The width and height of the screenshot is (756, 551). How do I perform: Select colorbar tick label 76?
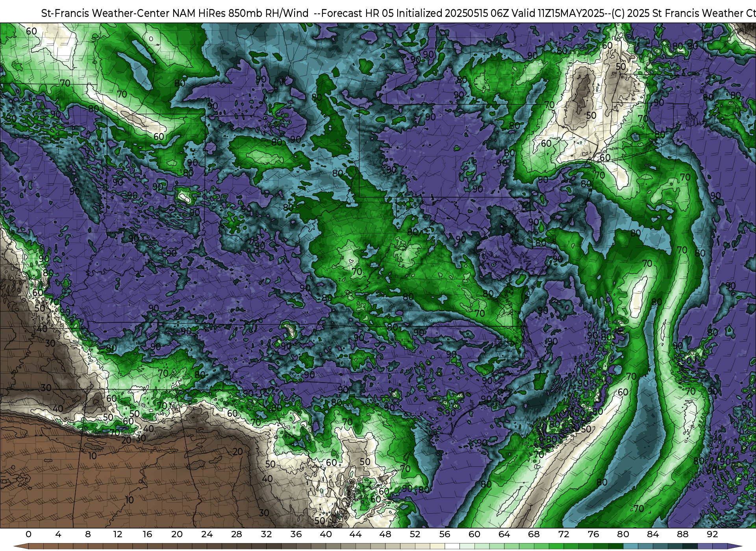point(593,534)
